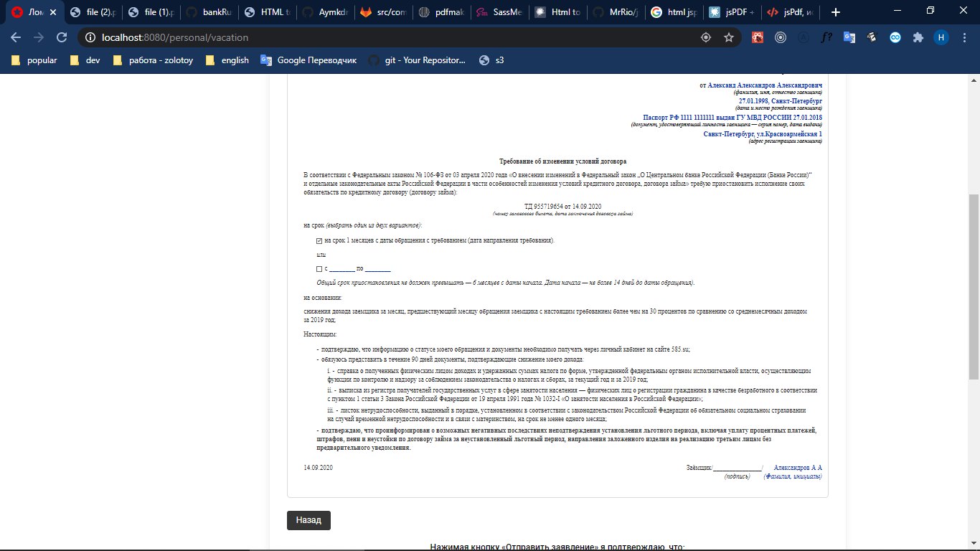Toggle the 'с ____ по ____' checkbox

319,269
